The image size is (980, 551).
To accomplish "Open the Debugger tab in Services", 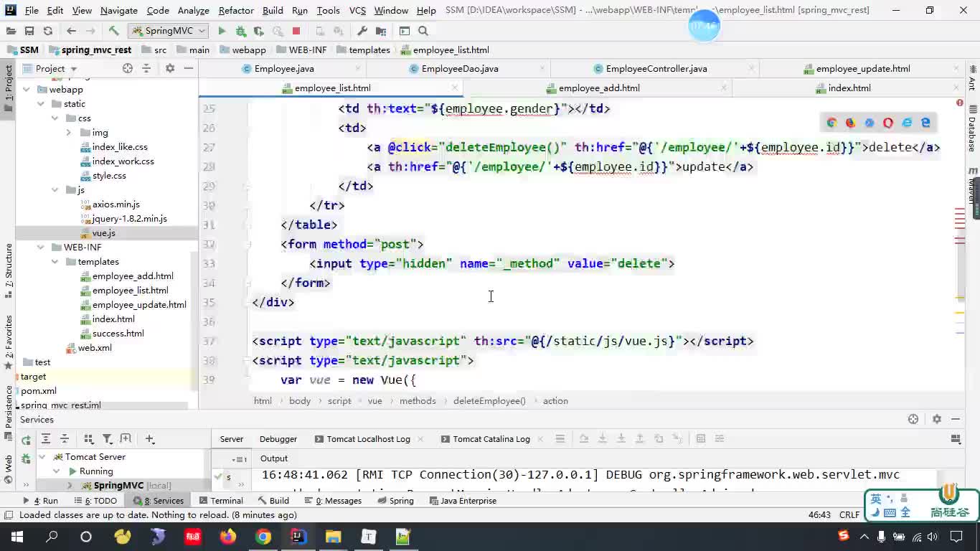I will 278,439.
